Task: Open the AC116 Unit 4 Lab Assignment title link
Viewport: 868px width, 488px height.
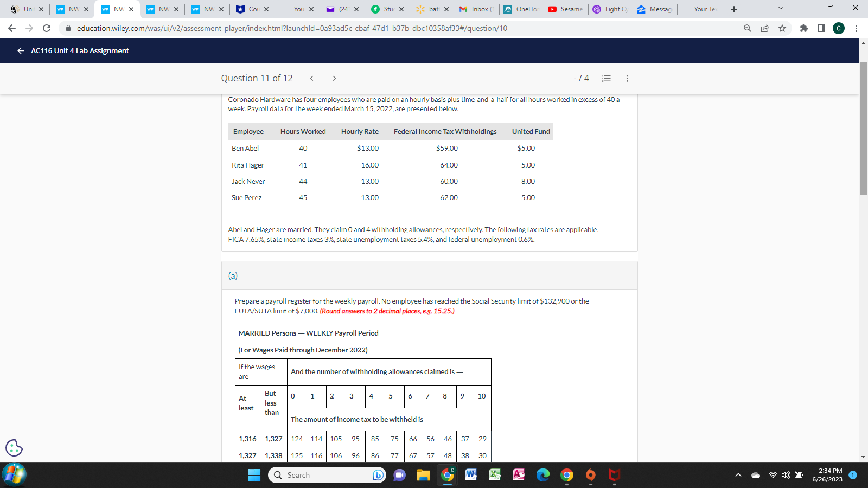Action: 80,50
